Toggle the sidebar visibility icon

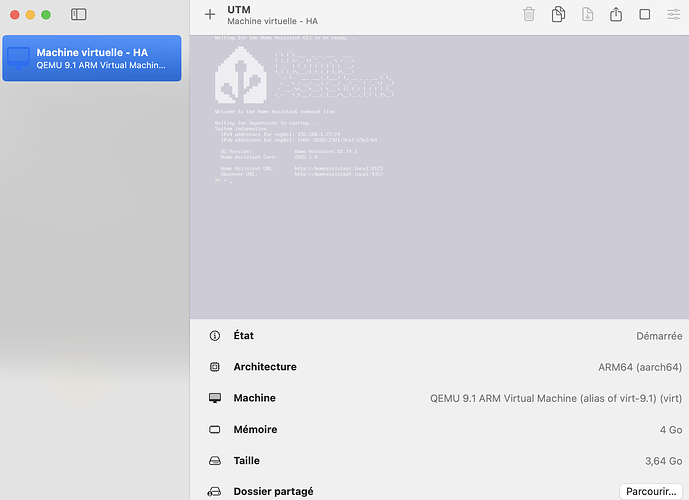point(79,14)
